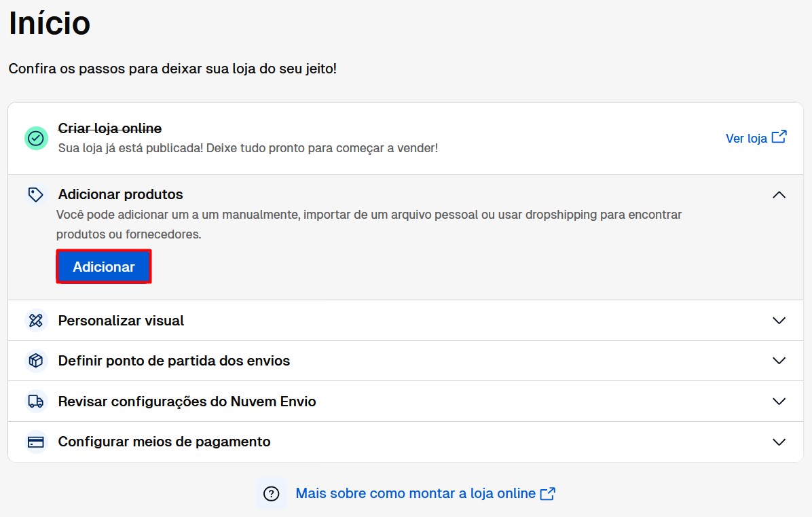Image resolution: width=812 pixels, height=517 pixels.
Task: Open Mais sobre como montar a loja online link
Action: pos(425,493)
